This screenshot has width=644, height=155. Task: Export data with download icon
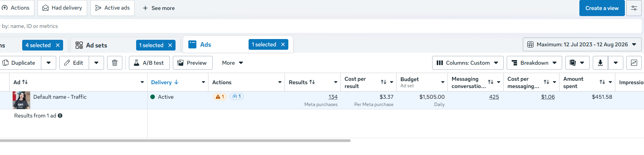click(600, 63)
